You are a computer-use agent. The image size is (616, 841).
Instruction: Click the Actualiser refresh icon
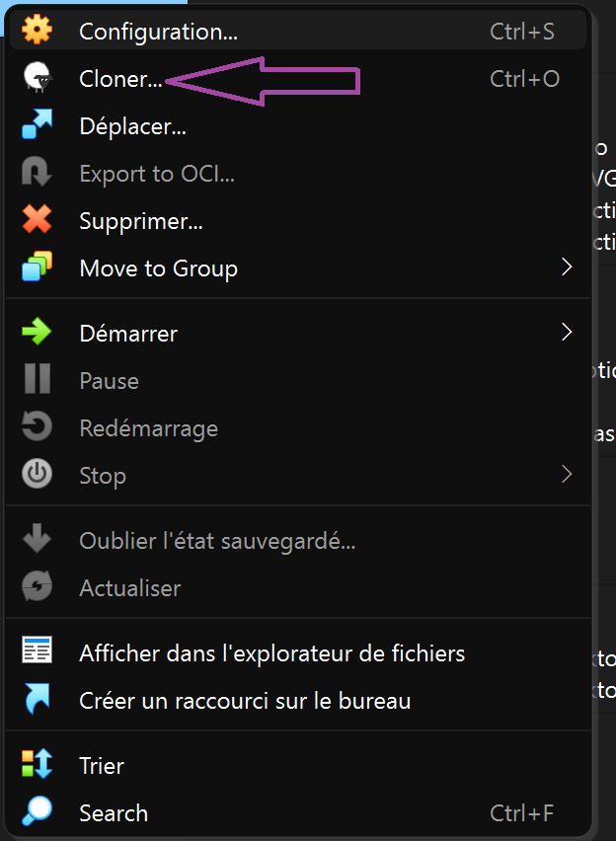pyautogui.click(x=37, y=586)
